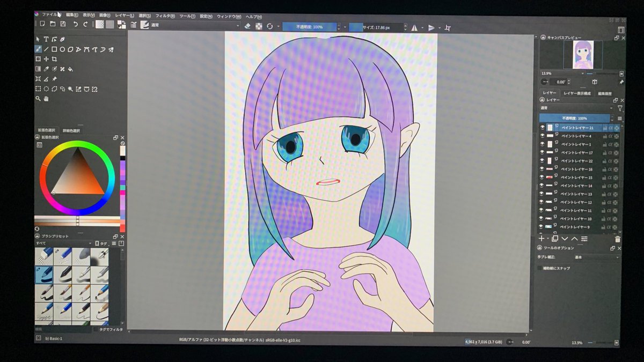Select the Text tool in toolbox
This screenshot has height=362, width=644.
tap(46, 39)
